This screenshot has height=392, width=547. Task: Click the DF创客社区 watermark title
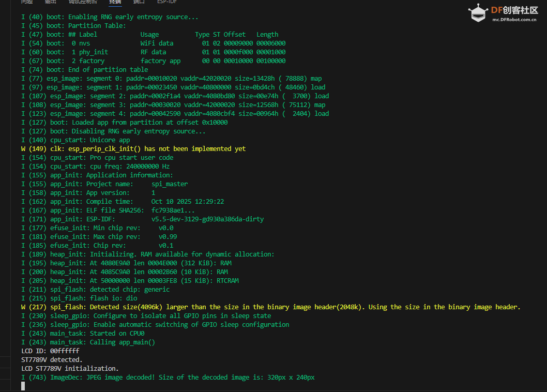[513, 10]
